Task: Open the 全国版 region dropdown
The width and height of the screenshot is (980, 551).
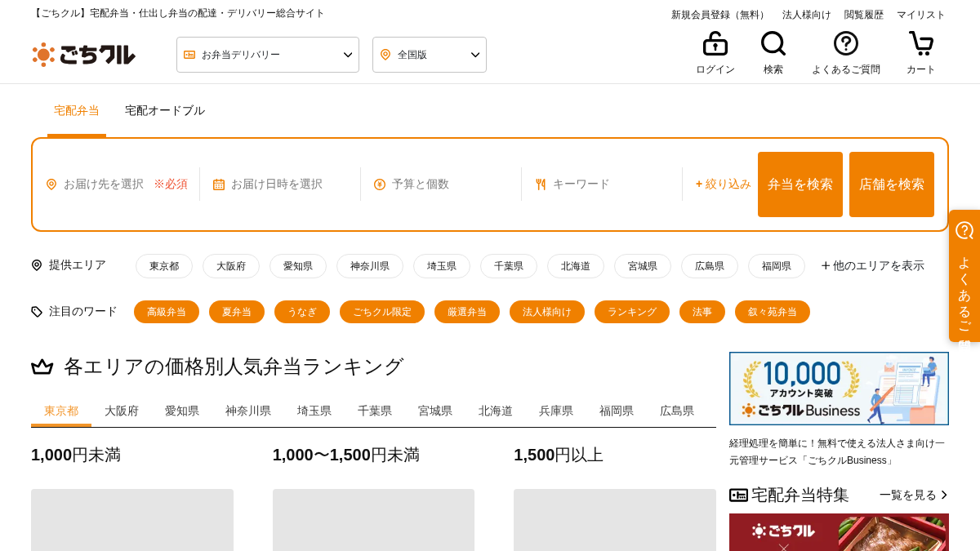Action: pos(430,55)
